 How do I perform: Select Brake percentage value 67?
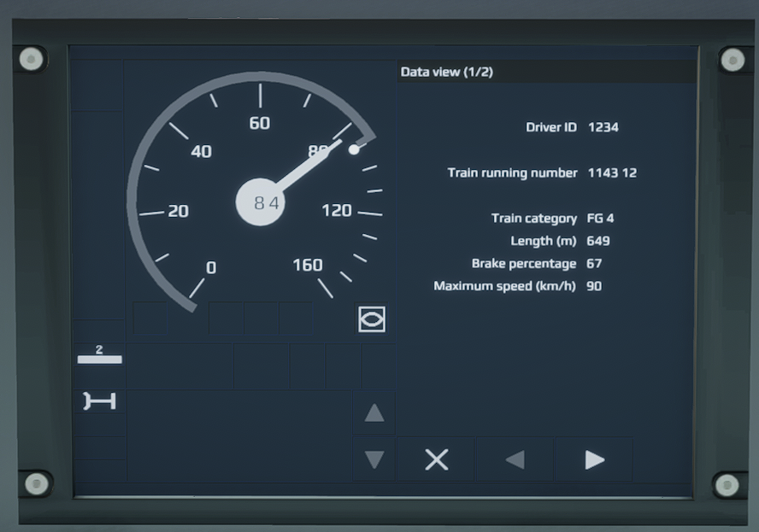pos(594,263)
